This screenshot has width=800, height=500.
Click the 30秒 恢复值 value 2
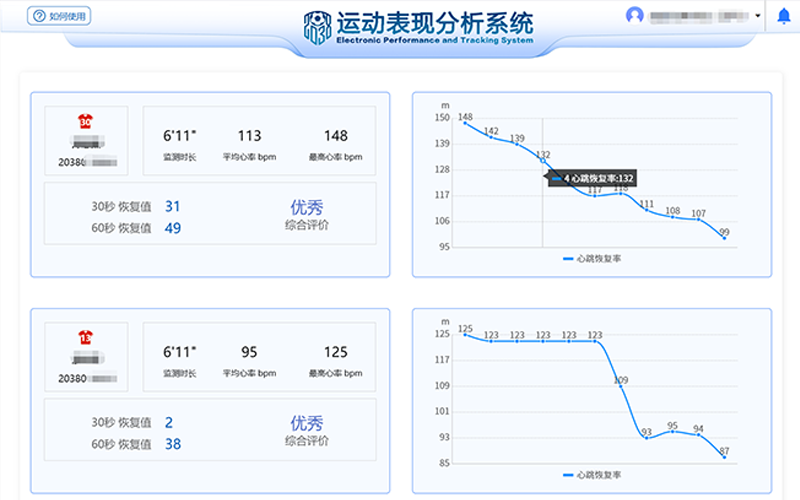click(x=169, y=422)
